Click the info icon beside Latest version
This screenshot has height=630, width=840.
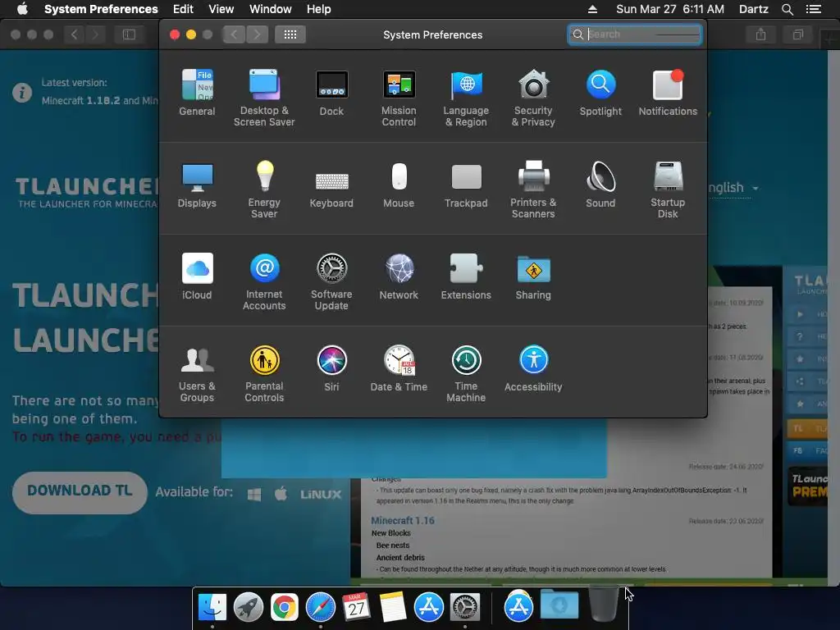[x=22, y=92]
